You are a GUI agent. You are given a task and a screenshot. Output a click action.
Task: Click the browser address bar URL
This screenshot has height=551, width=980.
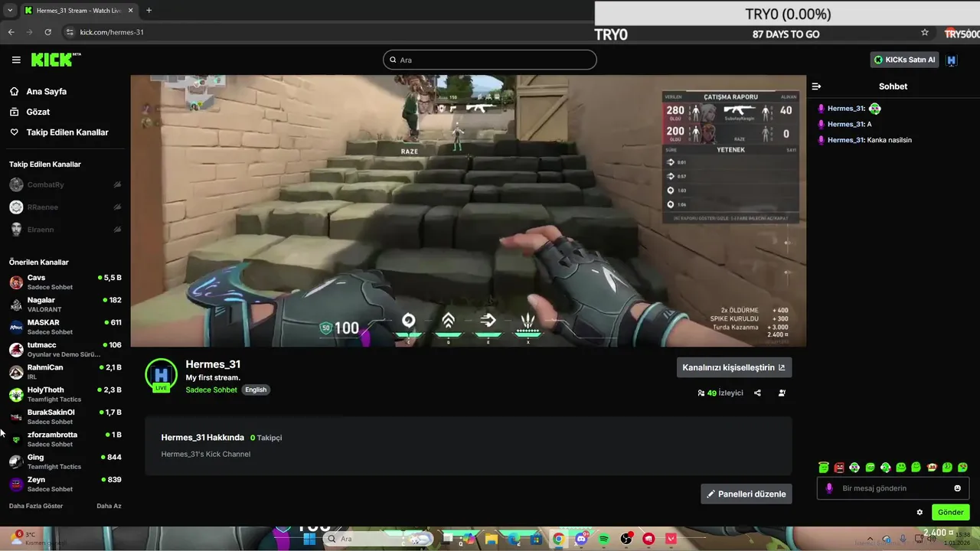112,32
